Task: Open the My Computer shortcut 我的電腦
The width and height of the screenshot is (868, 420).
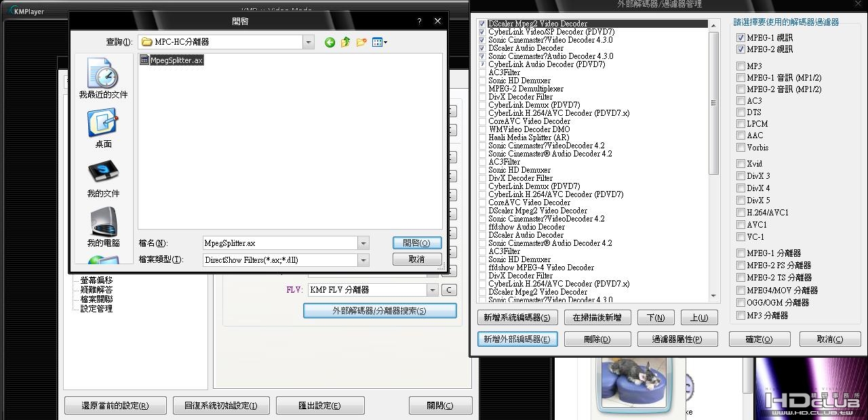Action: tap(103, 228)
